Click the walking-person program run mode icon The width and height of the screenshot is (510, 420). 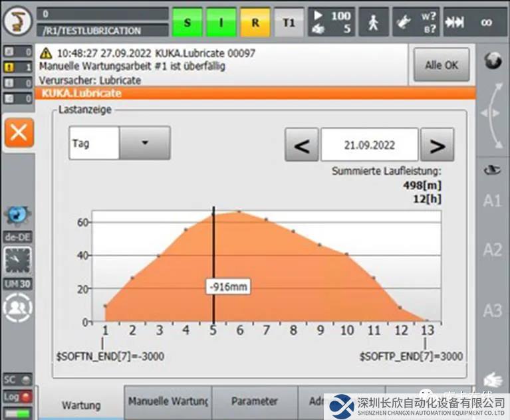374,22
